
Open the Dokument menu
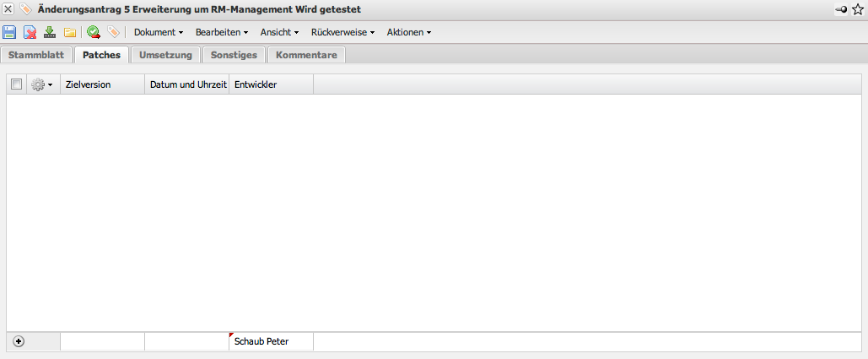tap(159, 32)
